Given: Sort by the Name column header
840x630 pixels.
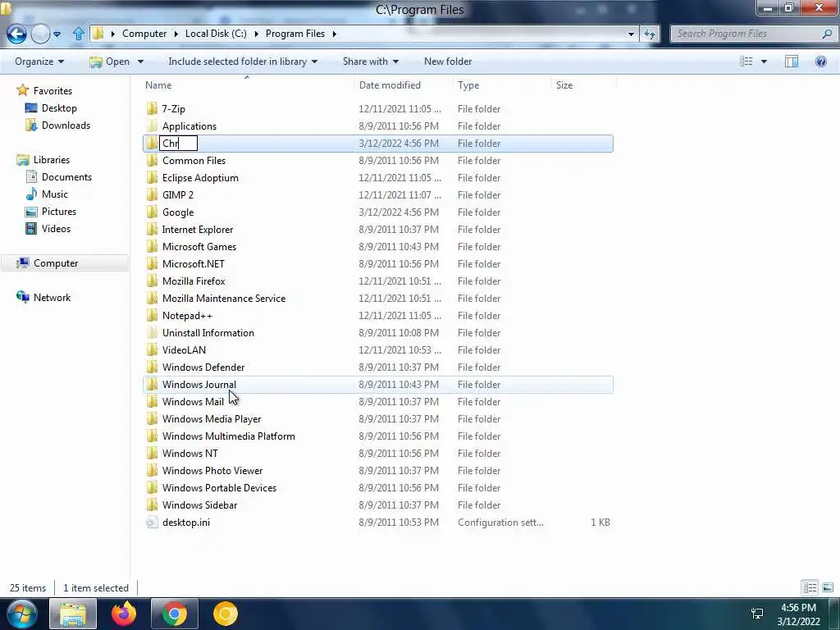Looking at the screenshot, I should [x=248, y=85].
